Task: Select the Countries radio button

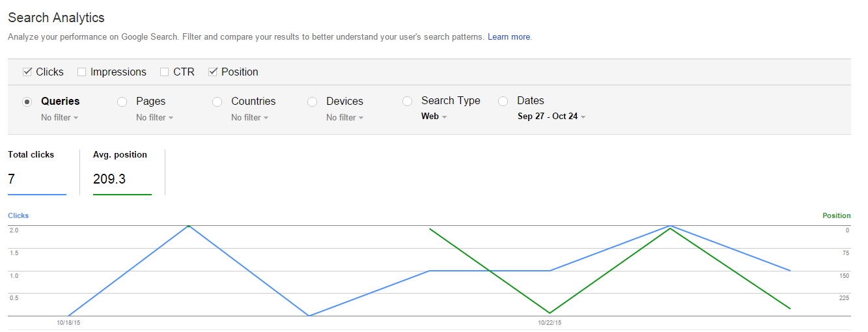Action: pyautogui.click(x=217, y=102)
